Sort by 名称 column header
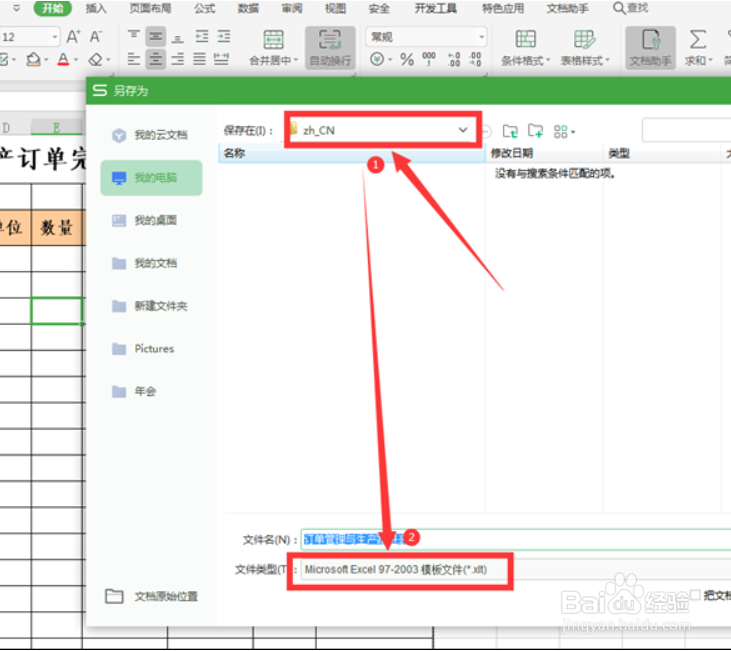731x651 pixels. (x=352, y=153)
